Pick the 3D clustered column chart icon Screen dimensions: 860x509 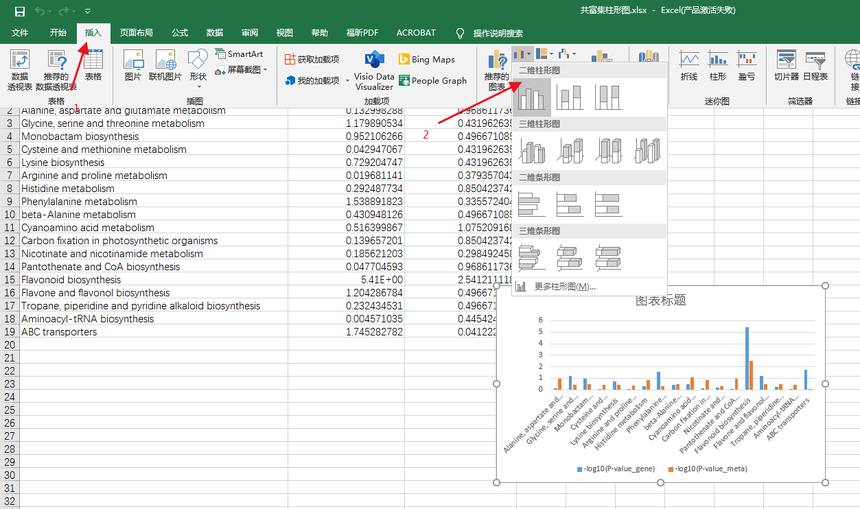(x=532, y=151)
